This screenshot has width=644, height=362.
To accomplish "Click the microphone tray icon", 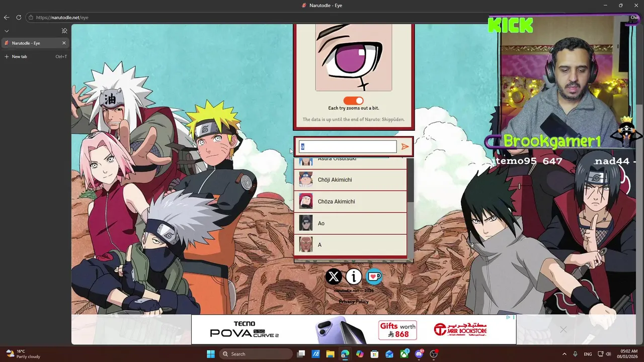I will pos(575,354).
